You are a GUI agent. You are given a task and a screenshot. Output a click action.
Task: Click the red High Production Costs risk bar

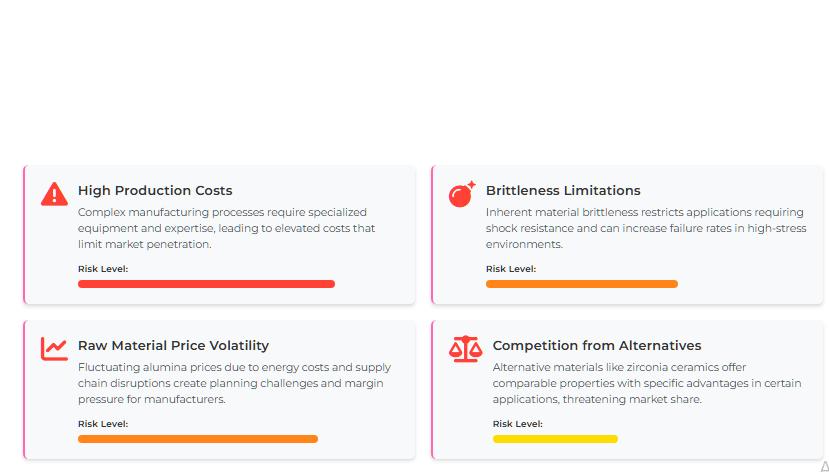click(206, 284)
